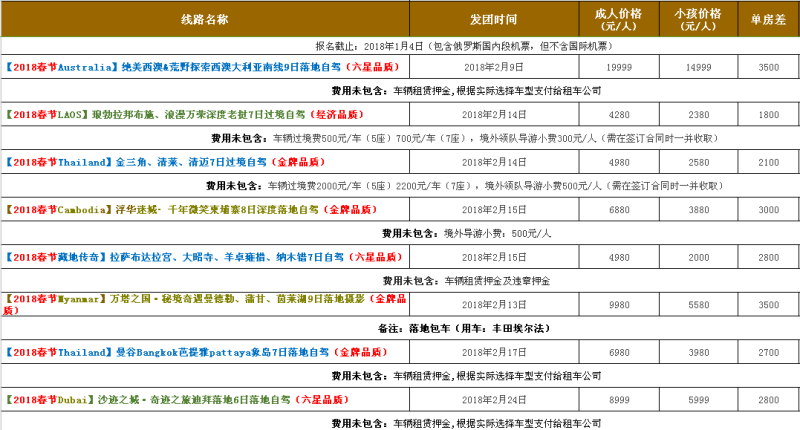800x430 pixels.
Task: Click the 车辆过境费500元/车 fee note
Action: click(465, 138)
